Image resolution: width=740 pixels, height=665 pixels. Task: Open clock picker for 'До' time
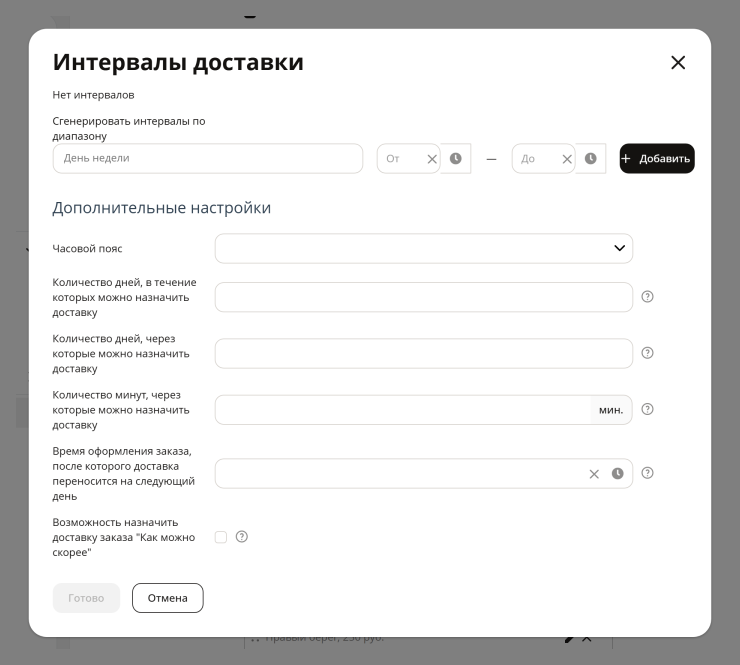click(x=590, y=159)
